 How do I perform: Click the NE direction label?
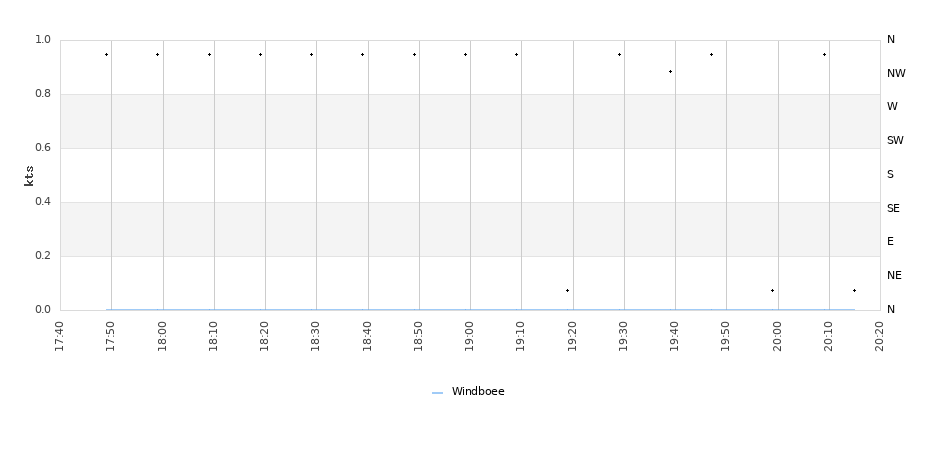coord(894,275)
